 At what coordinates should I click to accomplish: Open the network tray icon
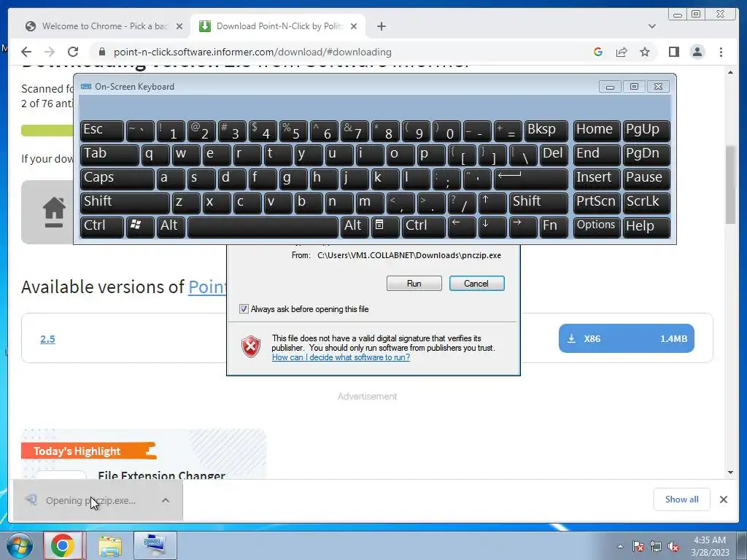(656, 547)
